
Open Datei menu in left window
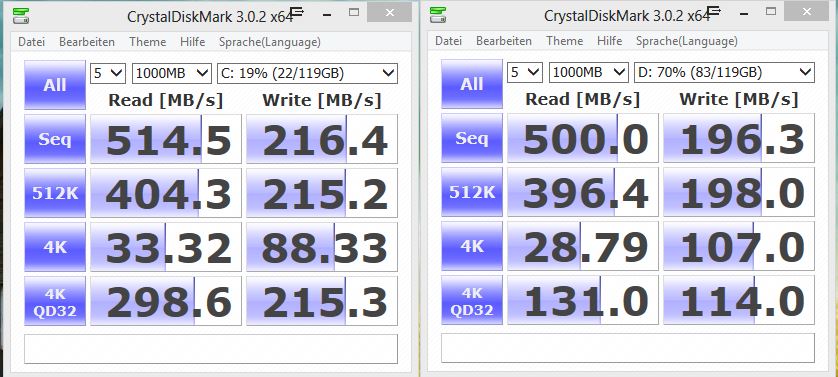click(x=32, y=42)
